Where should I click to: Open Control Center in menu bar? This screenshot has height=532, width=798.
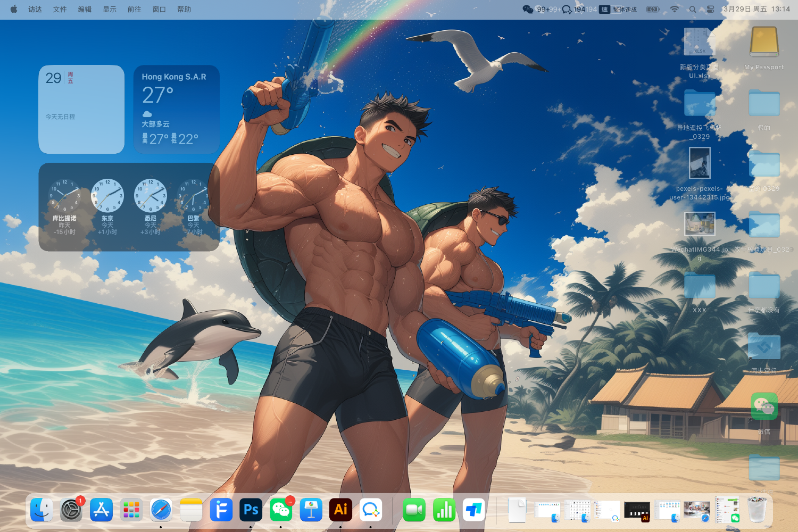[710, 9]
